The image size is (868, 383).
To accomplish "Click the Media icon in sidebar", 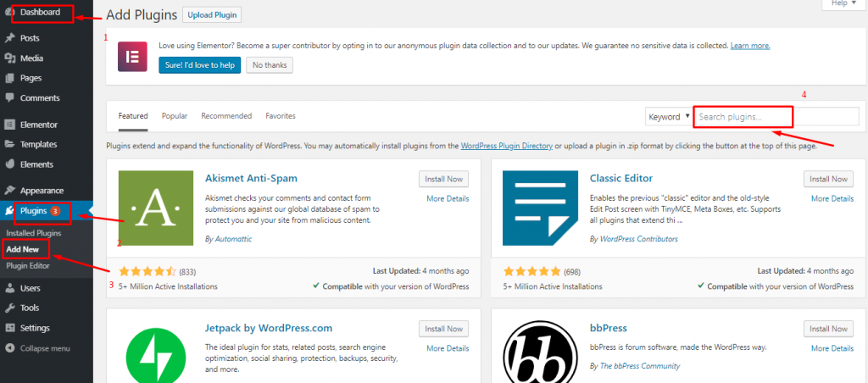I will point(9,58).
